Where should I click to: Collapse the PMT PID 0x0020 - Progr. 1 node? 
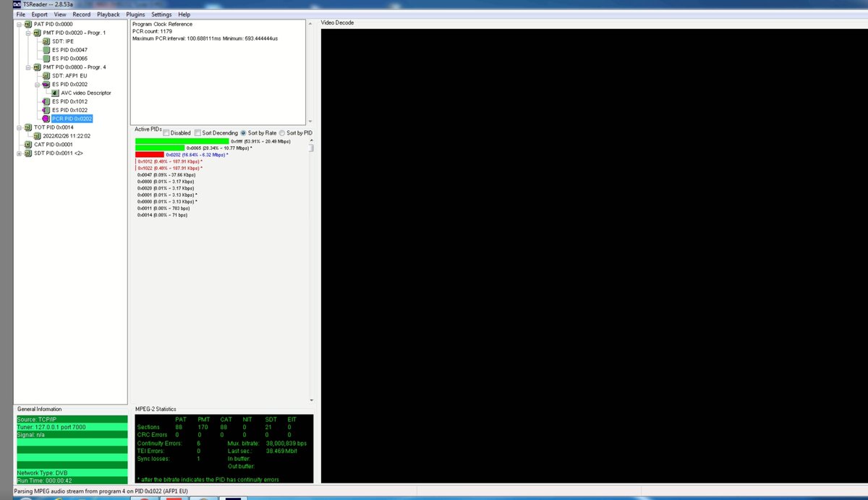(x=28, y=33)
